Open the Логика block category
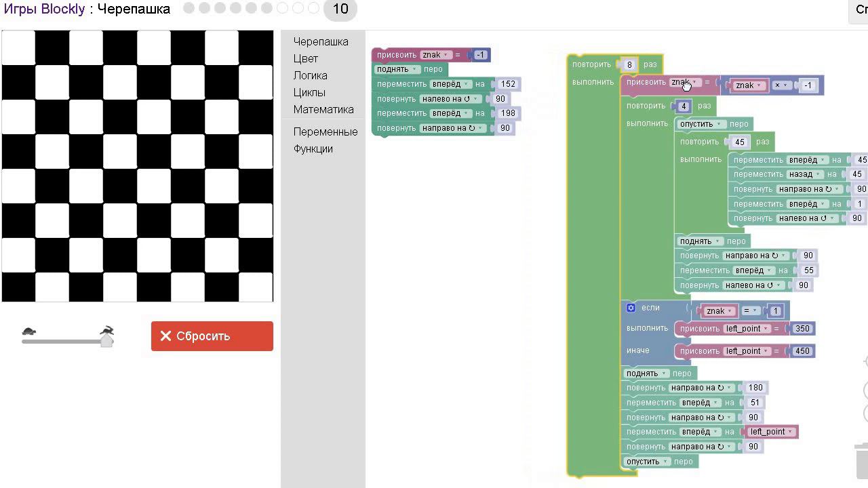 (311, 75)
